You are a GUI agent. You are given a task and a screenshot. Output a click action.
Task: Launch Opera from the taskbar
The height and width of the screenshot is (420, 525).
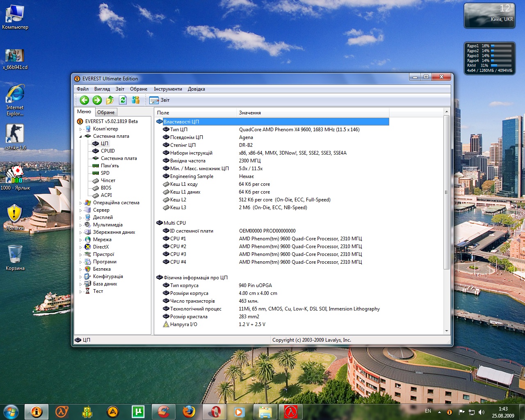(x=215, y=411)
